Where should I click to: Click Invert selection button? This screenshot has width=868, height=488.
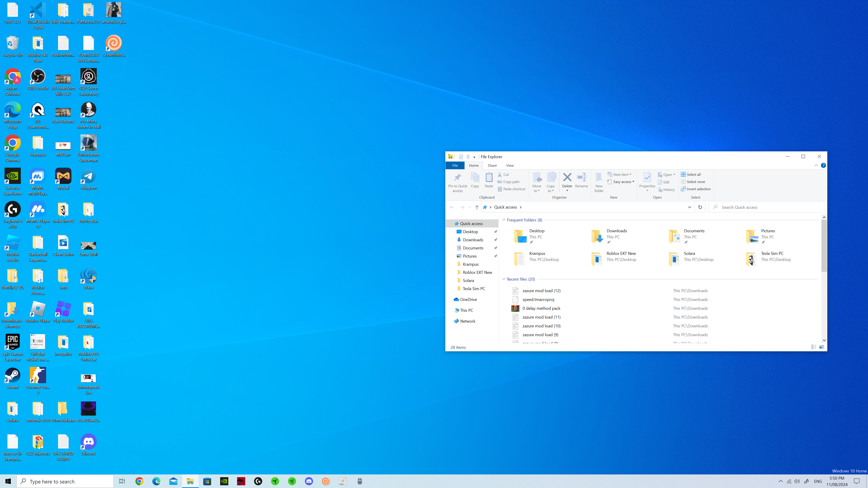click(696, 189)
